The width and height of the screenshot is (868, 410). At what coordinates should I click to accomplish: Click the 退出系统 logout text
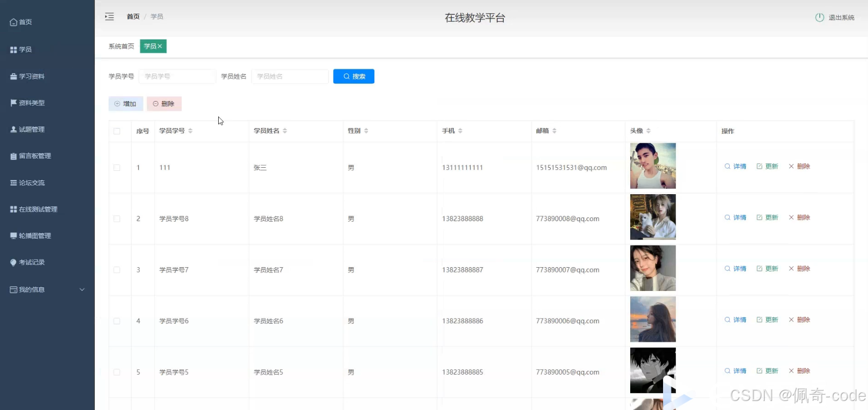click(841, 17)
